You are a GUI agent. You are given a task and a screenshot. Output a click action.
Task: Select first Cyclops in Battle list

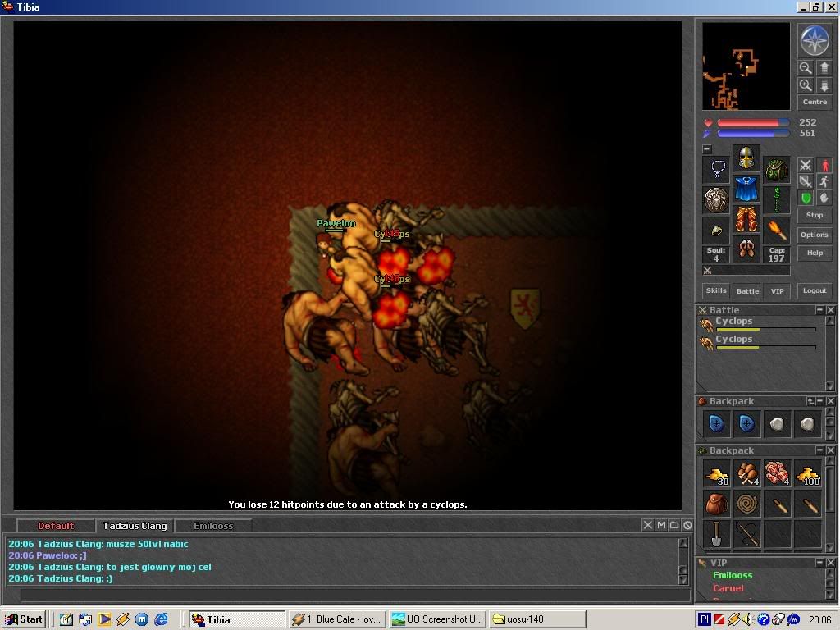pos(759,323)
